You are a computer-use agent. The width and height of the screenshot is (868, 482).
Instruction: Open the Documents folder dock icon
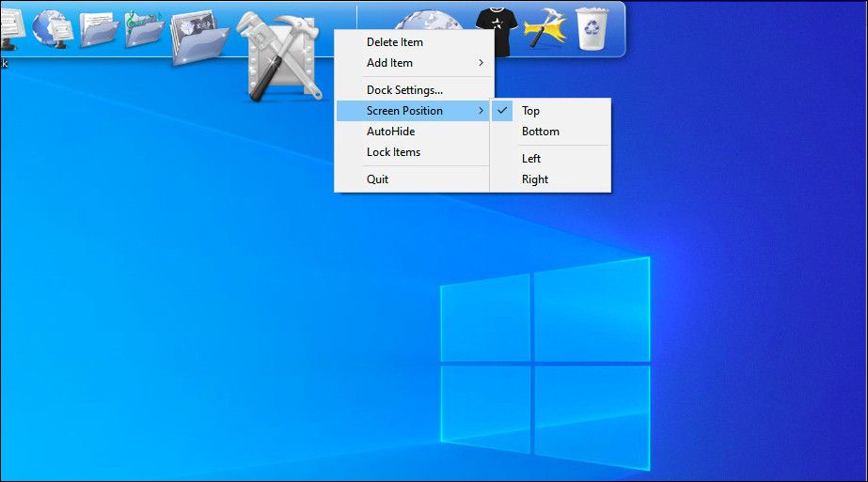point(99,29)
